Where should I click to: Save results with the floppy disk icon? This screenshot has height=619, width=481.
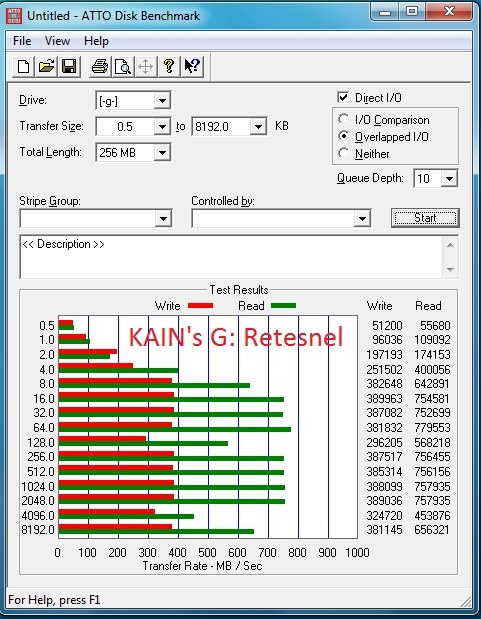point(69,66)
